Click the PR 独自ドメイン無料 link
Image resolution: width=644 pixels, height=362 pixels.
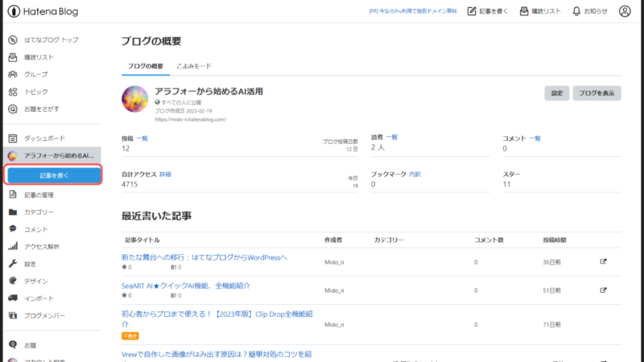(x=413, y=11)
